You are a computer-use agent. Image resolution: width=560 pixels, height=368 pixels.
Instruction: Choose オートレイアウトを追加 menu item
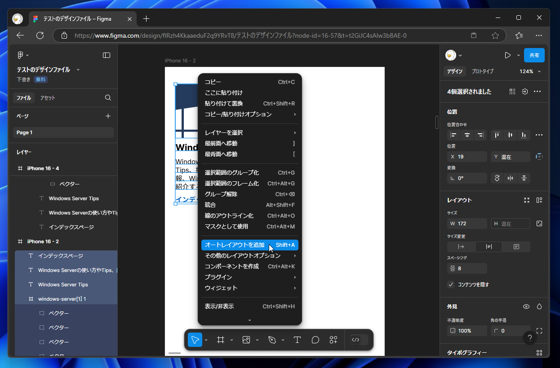pos(250,245)
